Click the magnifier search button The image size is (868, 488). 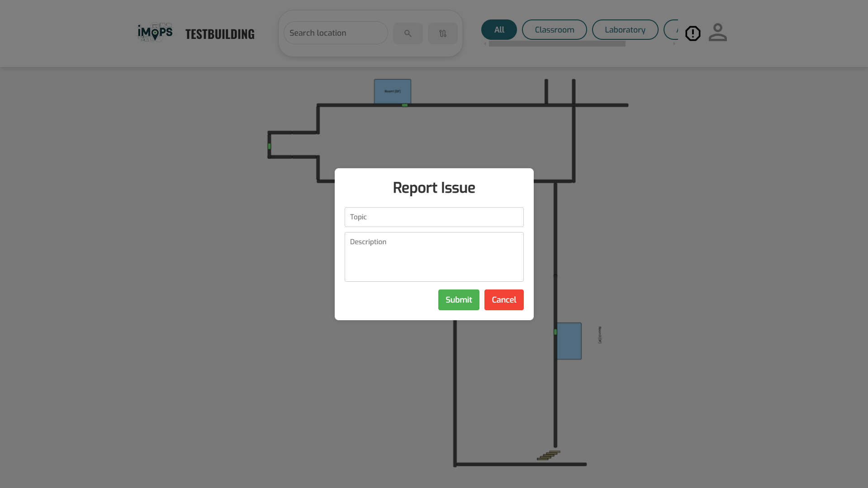(x=408, y=33)
